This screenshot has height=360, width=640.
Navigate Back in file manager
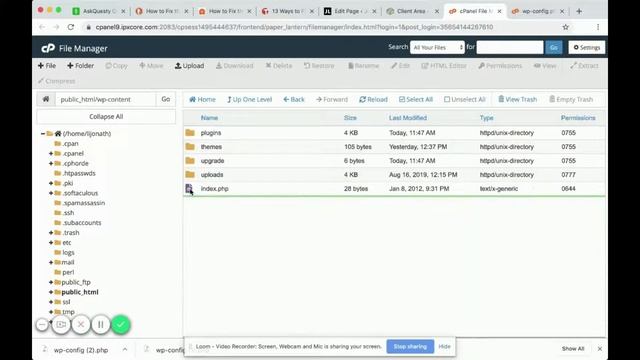coord(294,99)
